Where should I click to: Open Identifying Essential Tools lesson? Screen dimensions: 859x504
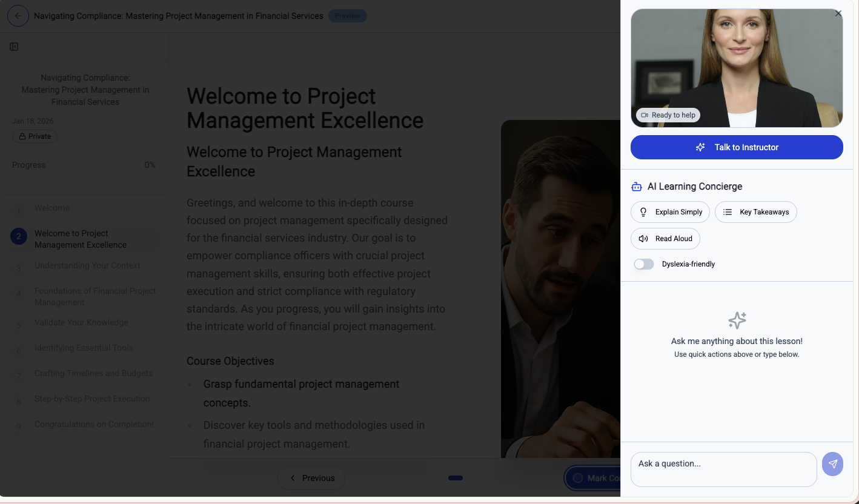84,348
